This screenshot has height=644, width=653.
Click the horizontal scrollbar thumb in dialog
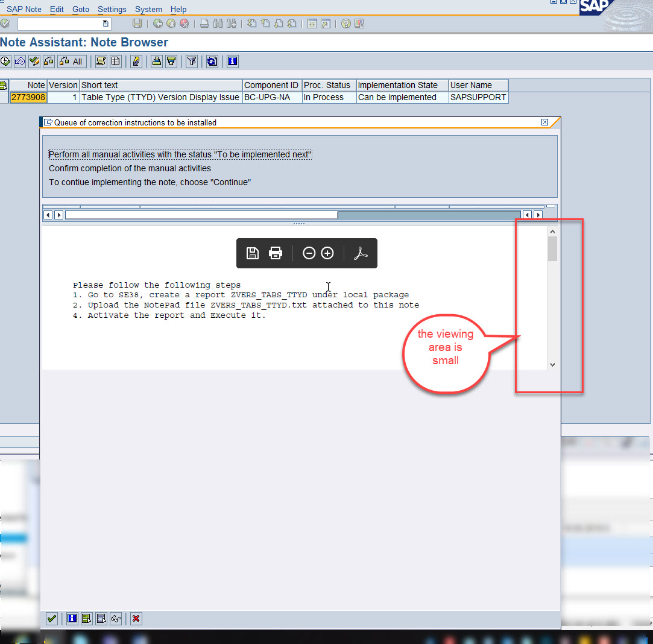201,215
